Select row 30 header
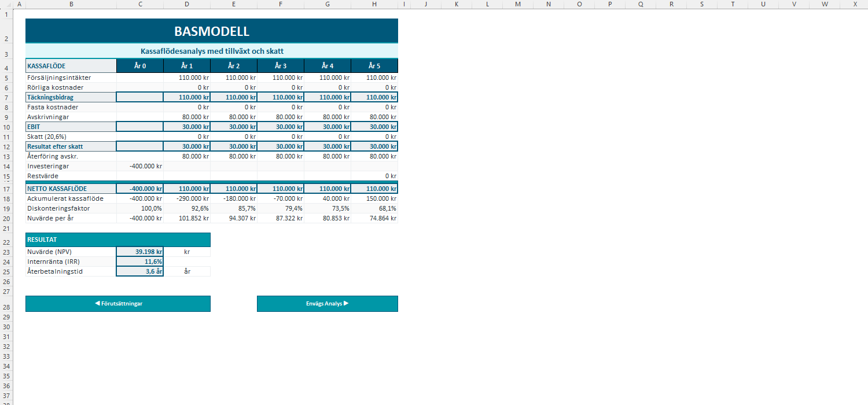The image size is (868, 405). tap(6, 327)
